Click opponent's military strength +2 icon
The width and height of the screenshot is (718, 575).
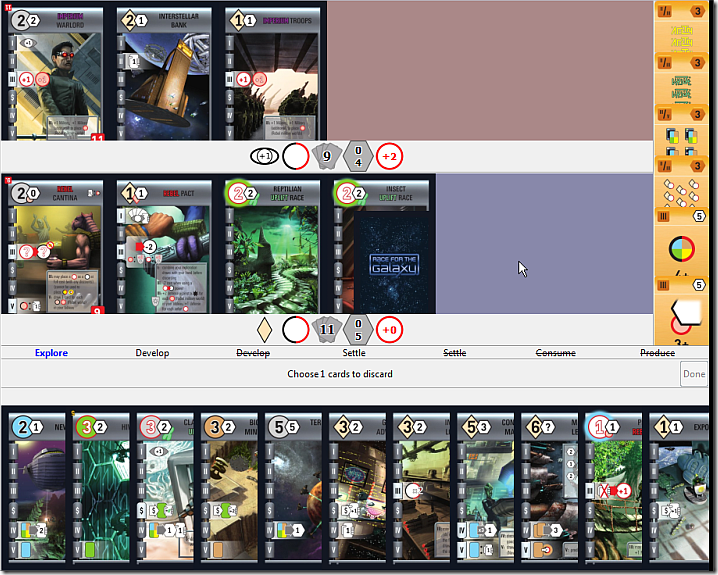389,157
